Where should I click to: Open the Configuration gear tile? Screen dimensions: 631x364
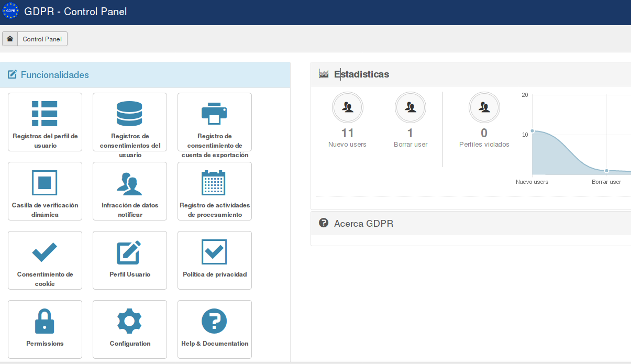click(130, 329)
